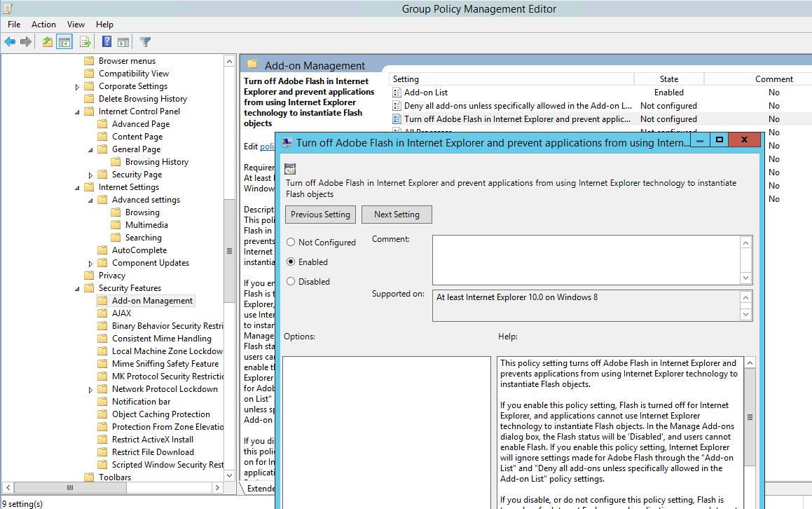The image size is (812, 509).
Task: Open the View menu
Action: [x=76, y=25]
